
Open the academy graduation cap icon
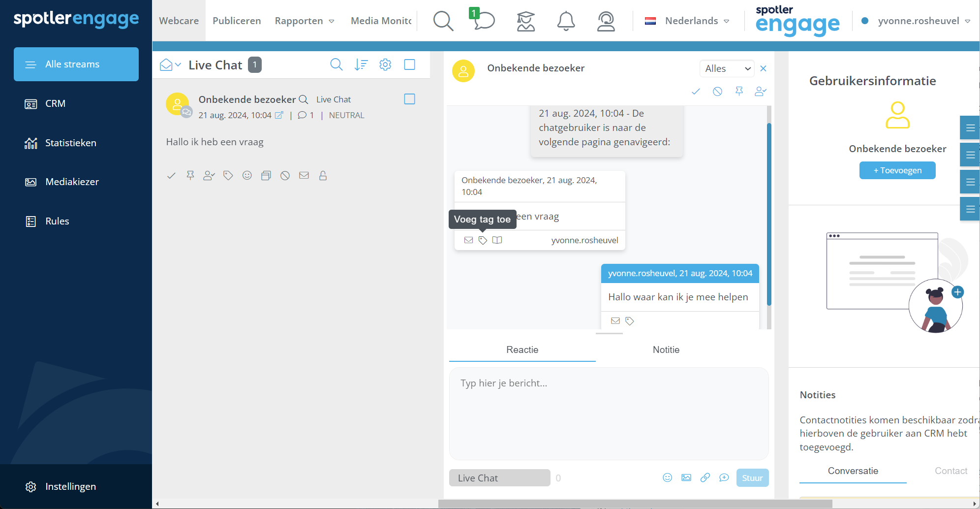(x=526, y=21)
